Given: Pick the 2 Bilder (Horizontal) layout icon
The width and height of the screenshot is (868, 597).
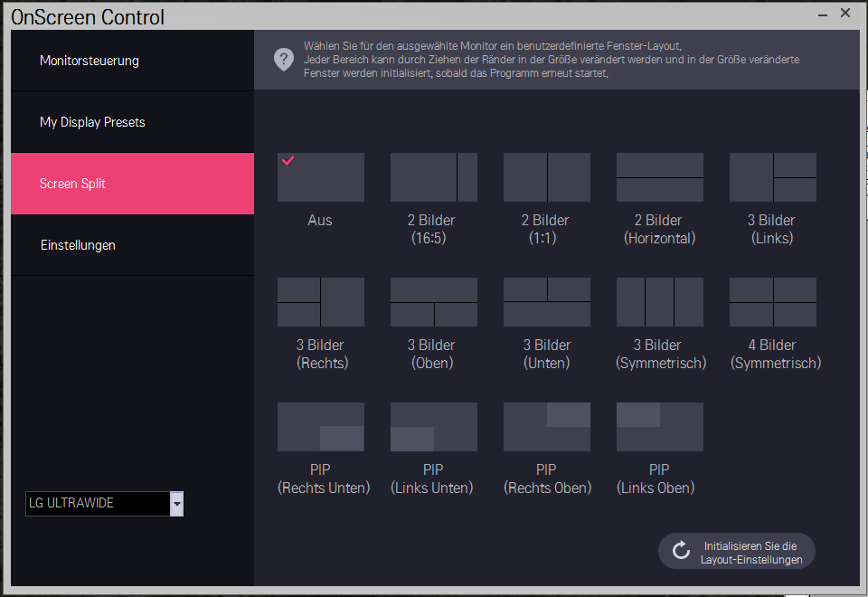Looking at the screenshot, I should (x=660, y=177).
